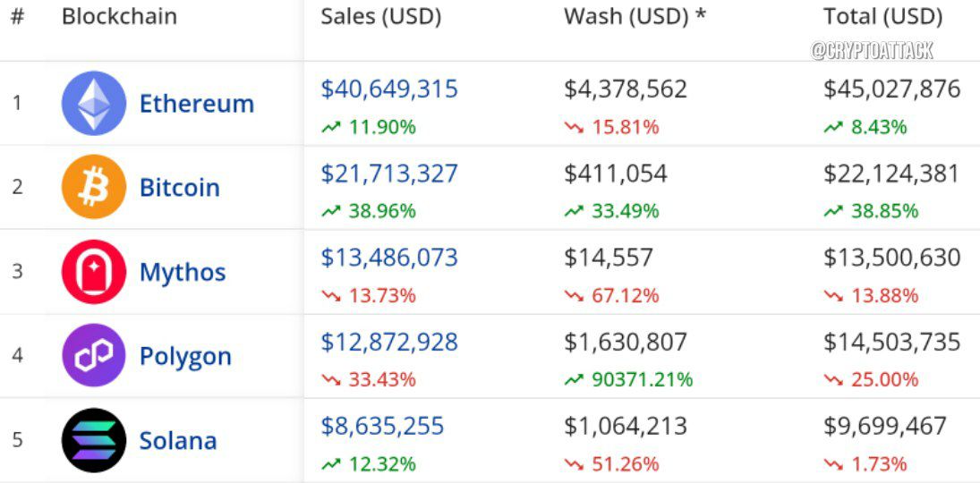This screenshot has width=980, height=483.
Task: Sort by the Blockchain column header
Action: click(119, 16)
